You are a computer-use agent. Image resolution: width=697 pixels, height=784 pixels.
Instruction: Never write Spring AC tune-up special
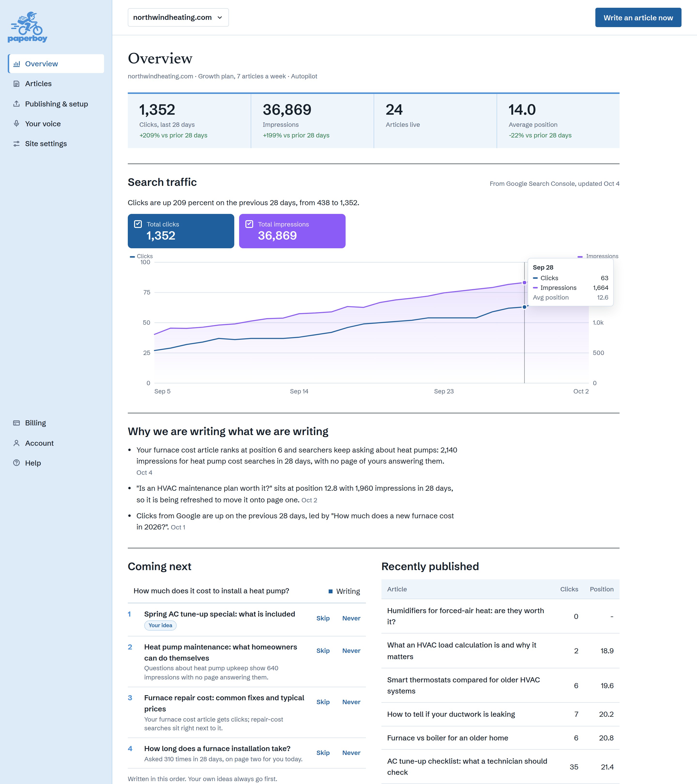click(351, 618)
